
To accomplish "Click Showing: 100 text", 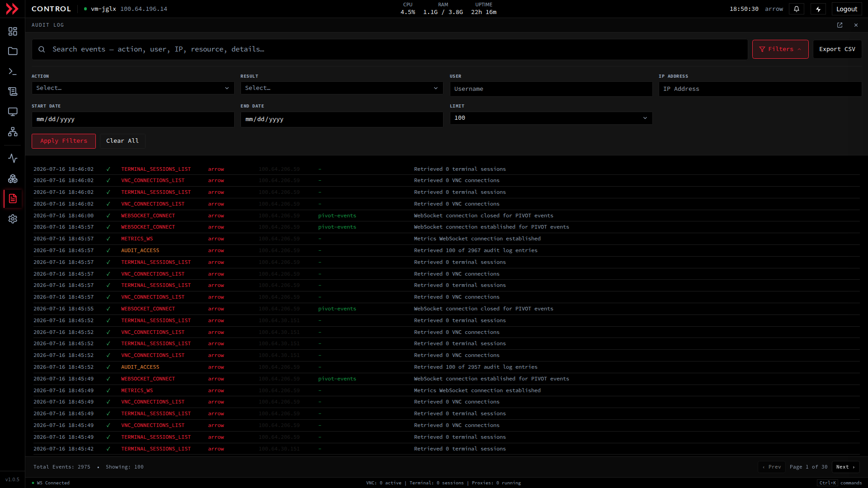I will [x=125, y=467].
